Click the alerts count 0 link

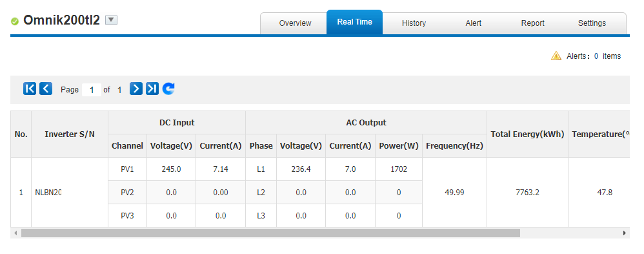pos(596,56)
